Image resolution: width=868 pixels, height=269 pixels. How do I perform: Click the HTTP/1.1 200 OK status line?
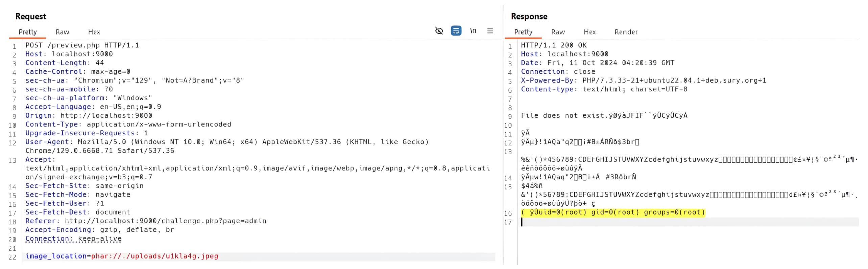[554, 45]
